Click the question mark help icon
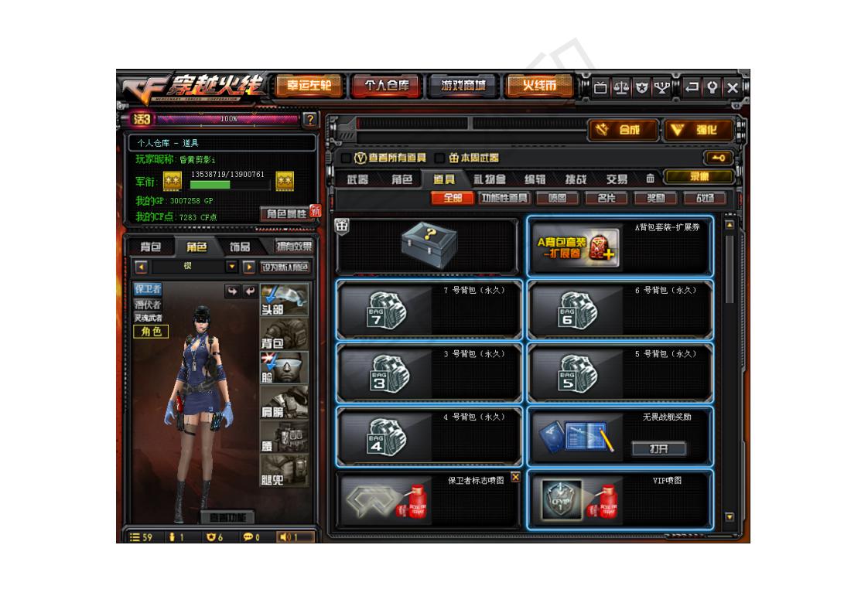Image resolution: width=868 pixels, height=613 pixels. 310,119
